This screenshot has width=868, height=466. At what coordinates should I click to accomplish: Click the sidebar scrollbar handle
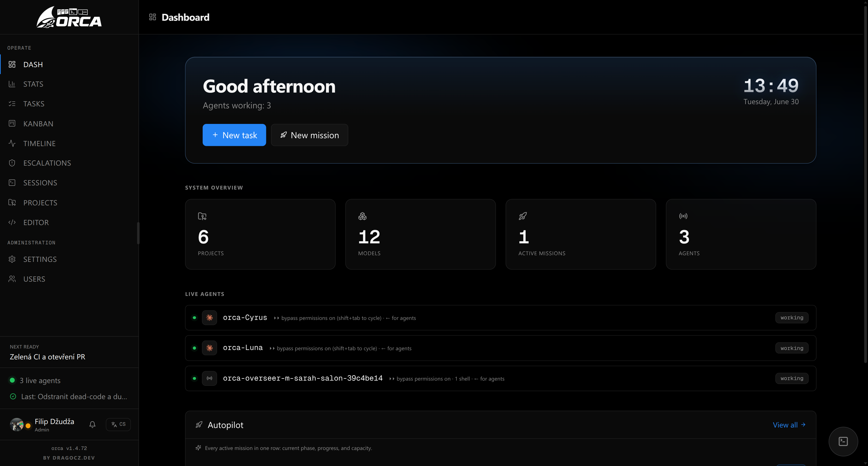(138, 233)
